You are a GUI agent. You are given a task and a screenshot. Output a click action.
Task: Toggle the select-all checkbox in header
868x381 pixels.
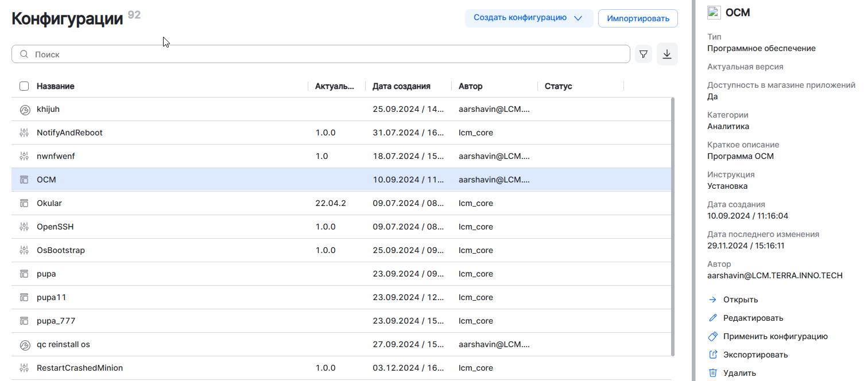point(24,86)
